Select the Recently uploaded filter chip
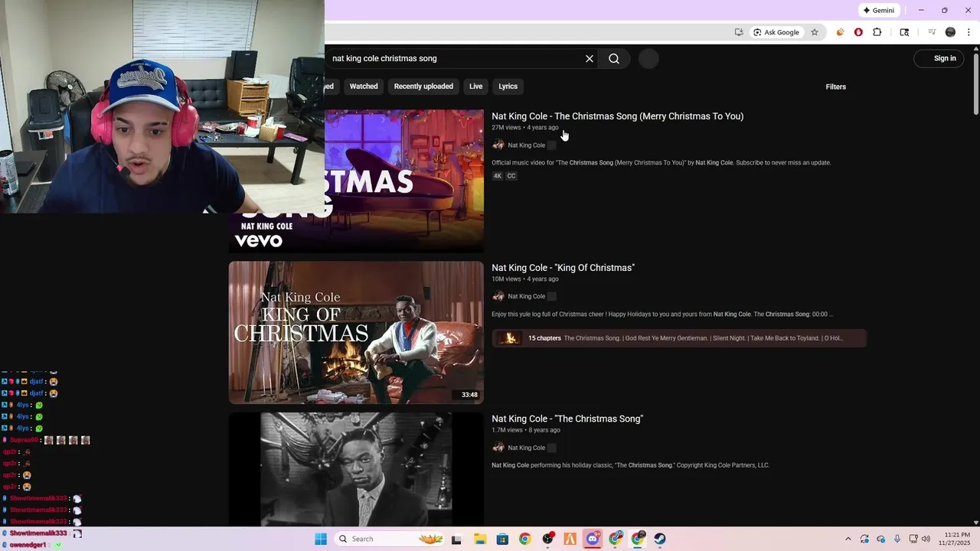Viewport: 980px width, 551px height. [x=423, y=86]
